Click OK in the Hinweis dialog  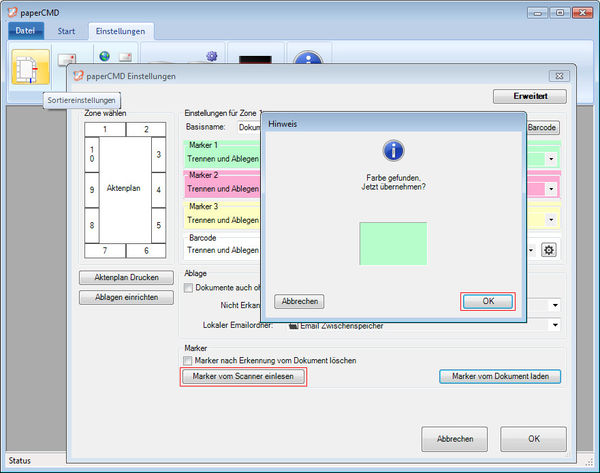click(x=488, y=301)
